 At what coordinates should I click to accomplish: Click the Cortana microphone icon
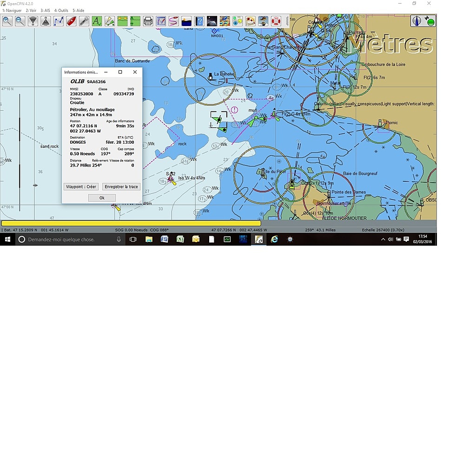119,239
